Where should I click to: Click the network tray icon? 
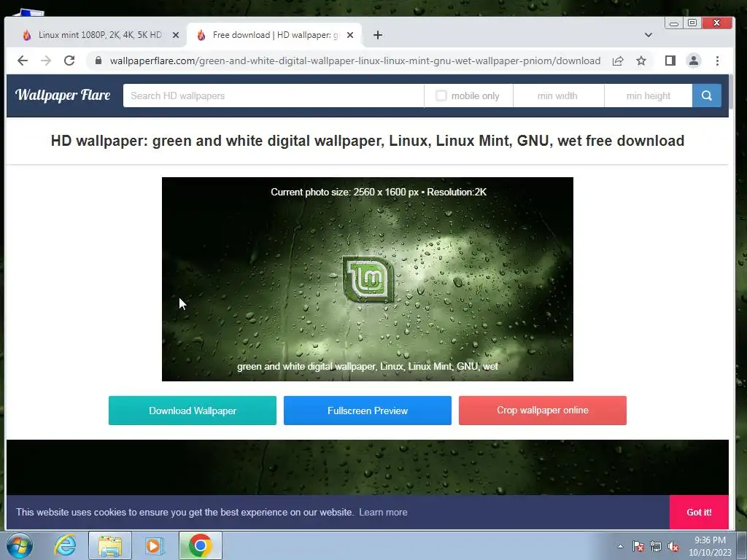point(656,546)
